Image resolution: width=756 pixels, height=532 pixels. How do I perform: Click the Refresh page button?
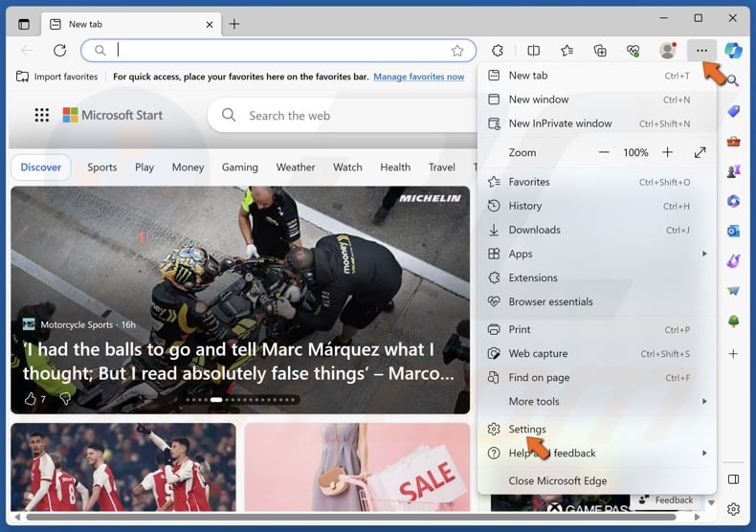tap(59, 50)
